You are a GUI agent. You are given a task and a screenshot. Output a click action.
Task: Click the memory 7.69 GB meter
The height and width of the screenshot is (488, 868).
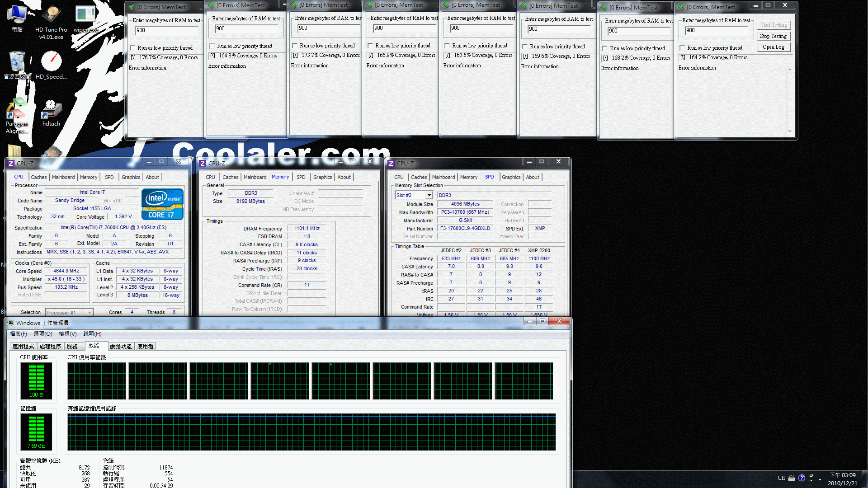click(36, 432)
